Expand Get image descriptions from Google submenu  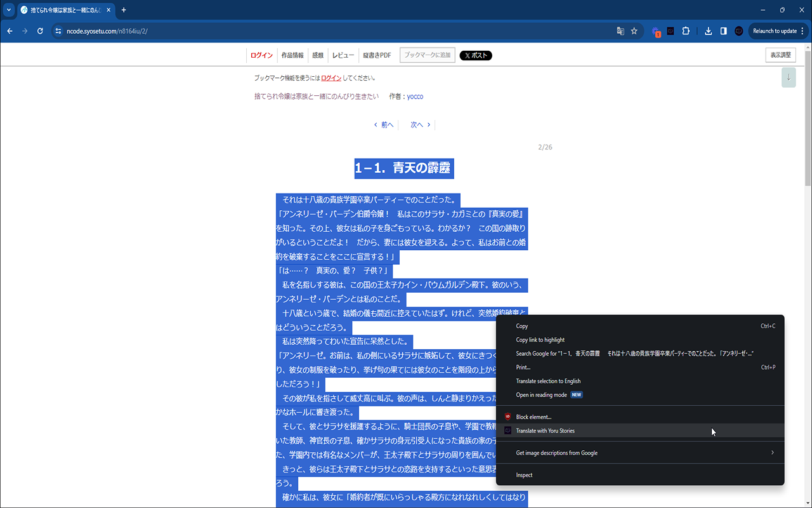[x=640, y=453]
